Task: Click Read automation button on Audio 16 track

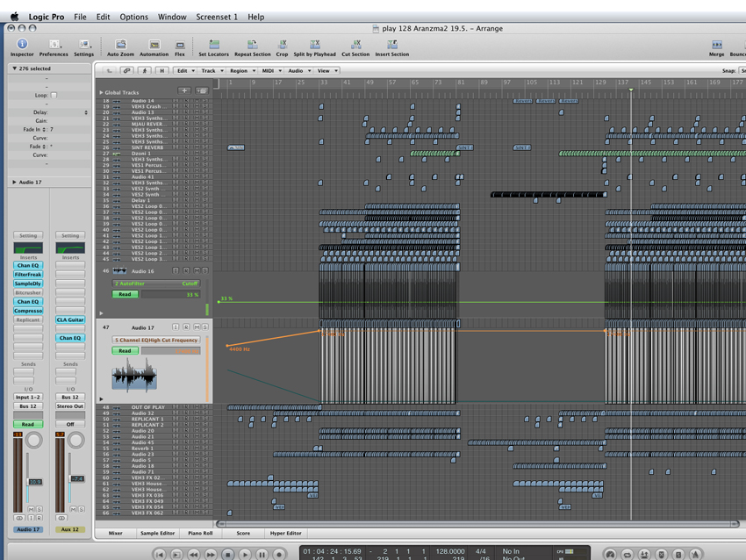Action: click(x=126, y=294)
